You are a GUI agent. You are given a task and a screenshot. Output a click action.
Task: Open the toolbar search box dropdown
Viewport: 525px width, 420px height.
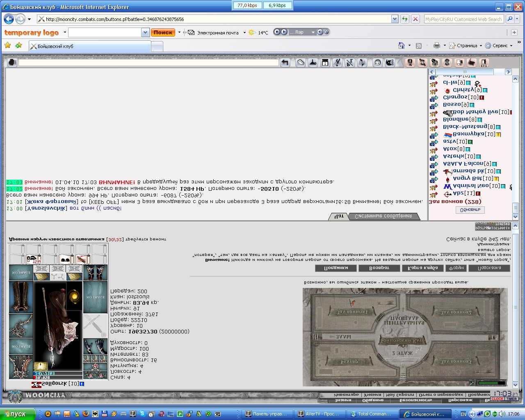[145, 32]
